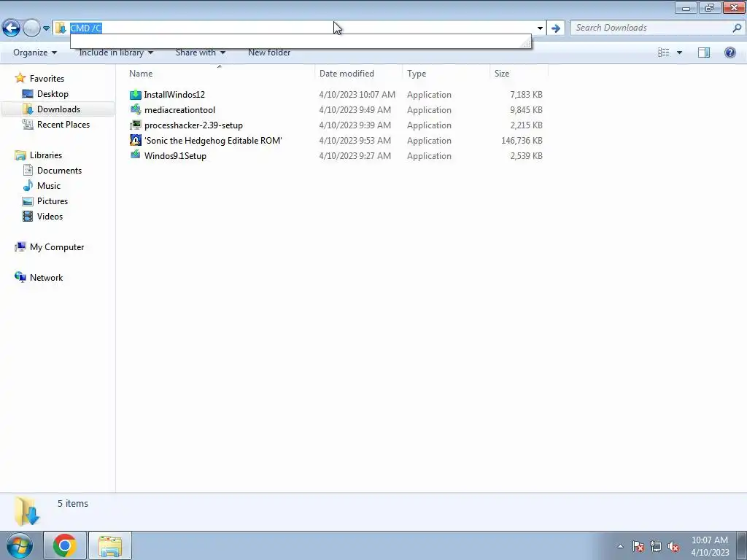Image resolution: width=747 pixels, height=560 pixels.
Task: Open the recent pages dropdown arrow
Action: coord(46,28)
